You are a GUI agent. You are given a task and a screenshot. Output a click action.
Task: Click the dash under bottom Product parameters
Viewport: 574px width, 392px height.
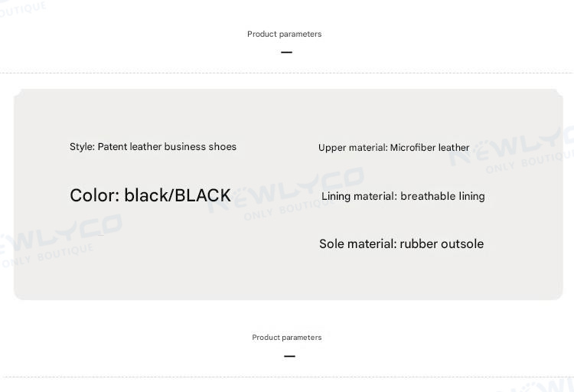[x=289, y=356]
